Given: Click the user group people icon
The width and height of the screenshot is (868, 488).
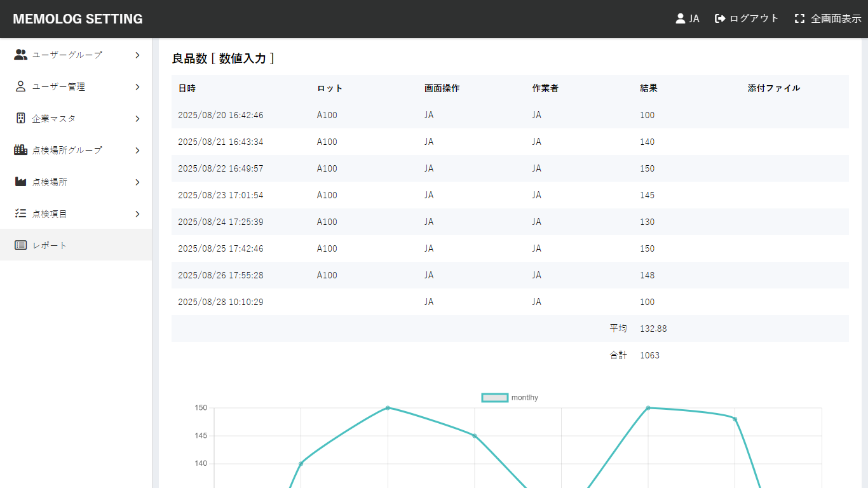Looking at the screenshot, I should [20, 55].
